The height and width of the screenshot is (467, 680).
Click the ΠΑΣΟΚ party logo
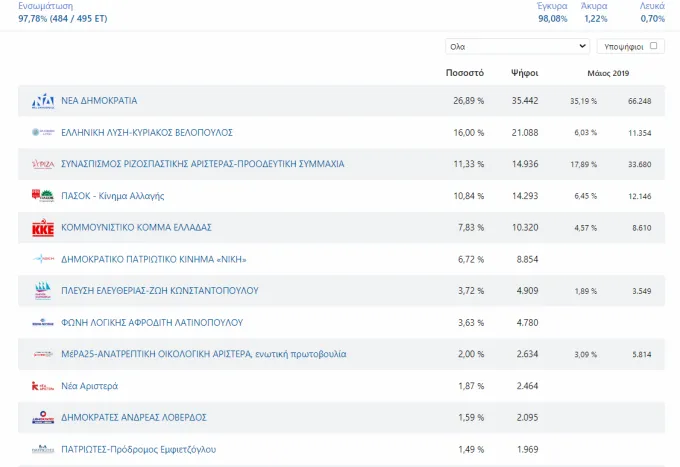click(x=43, y=196)
